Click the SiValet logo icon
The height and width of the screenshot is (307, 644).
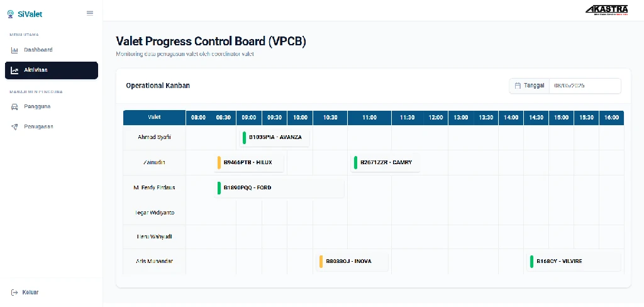click(x=11, y=14)
